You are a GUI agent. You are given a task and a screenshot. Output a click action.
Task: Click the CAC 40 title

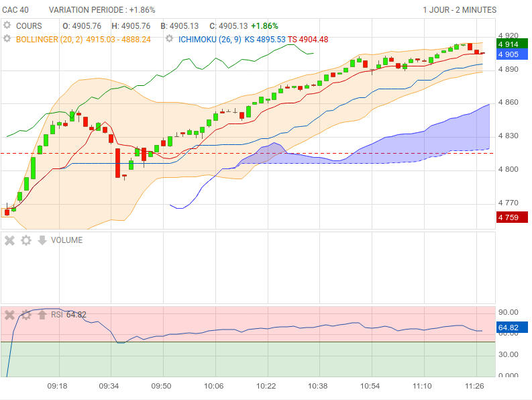pyautogui.click(x=15, y=10)
